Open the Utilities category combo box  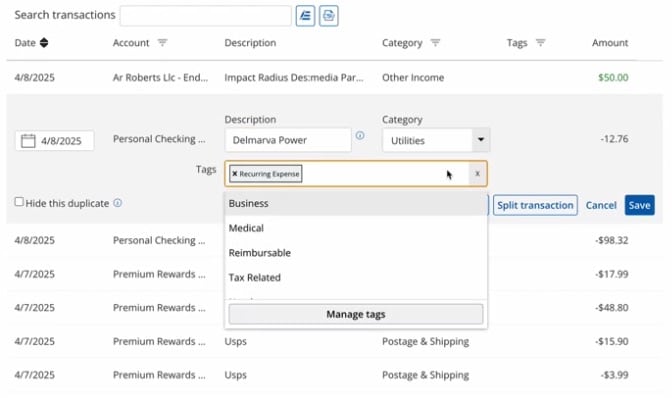click(436, 140)
